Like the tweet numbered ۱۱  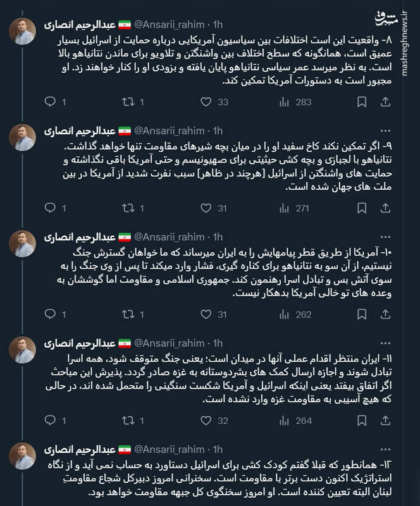click(x=207, y=418)
